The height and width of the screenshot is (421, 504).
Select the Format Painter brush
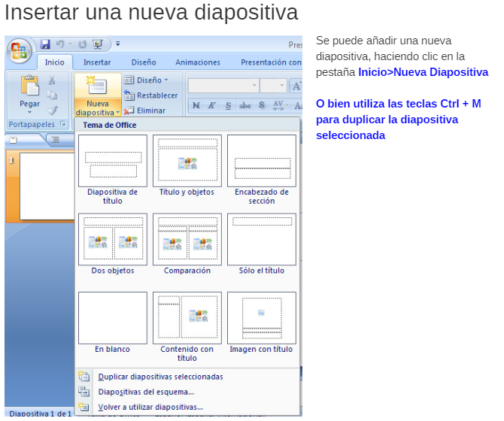(x=53, y=111)
